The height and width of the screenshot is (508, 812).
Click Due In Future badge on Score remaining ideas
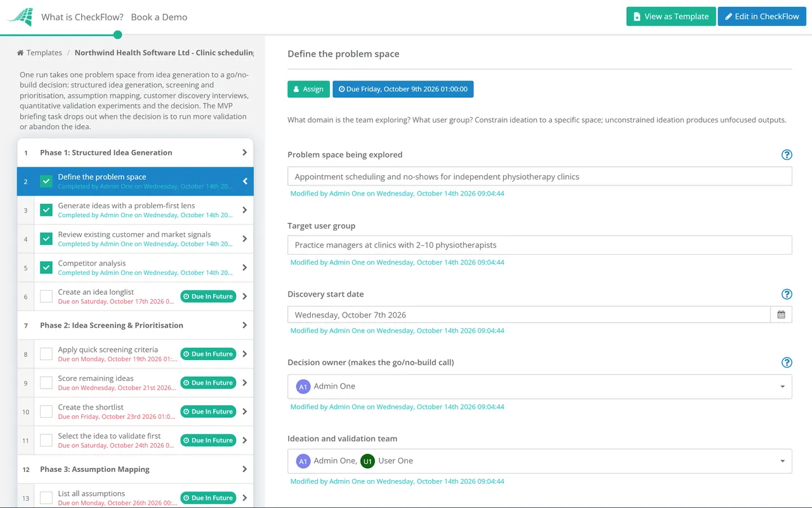click(208, 383)
